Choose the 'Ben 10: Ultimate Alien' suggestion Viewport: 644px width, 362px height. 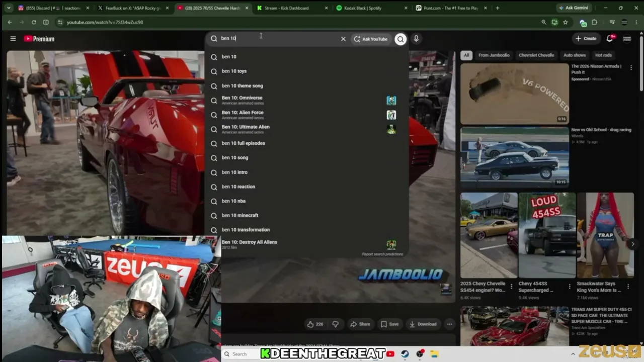(x=307, y=129)
